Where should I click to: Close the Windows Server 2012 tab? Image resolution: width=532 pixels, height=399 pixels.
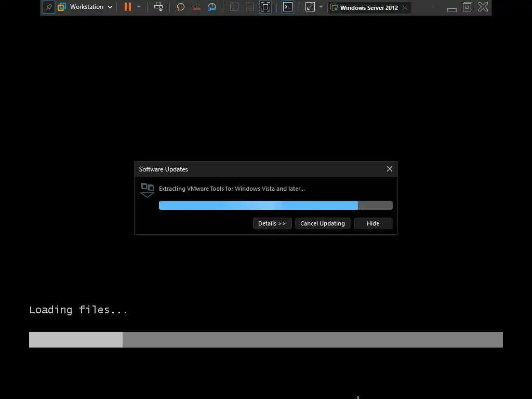(x=405, y=7)
